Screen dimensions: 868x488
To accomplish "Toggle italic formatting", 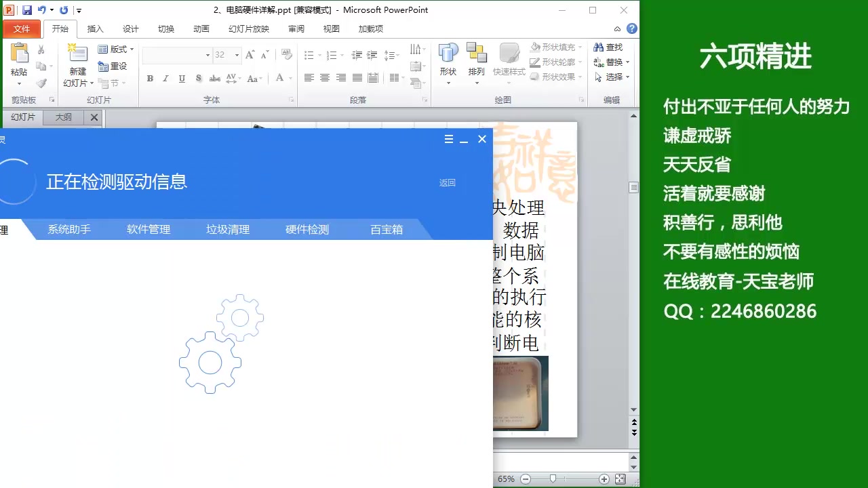I will point(165,78).
